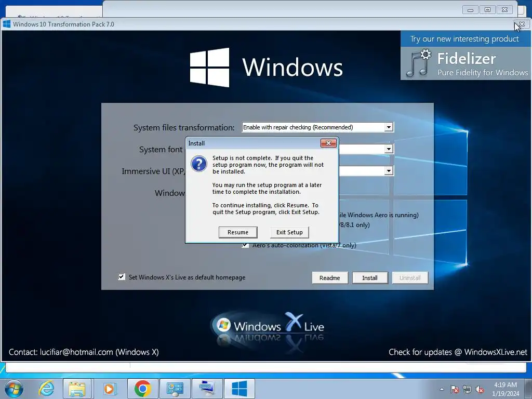Close the Windows 10 Transformation Pack window
The height and width of the screenshot is (399, 532).
click(x=522, y=24)
